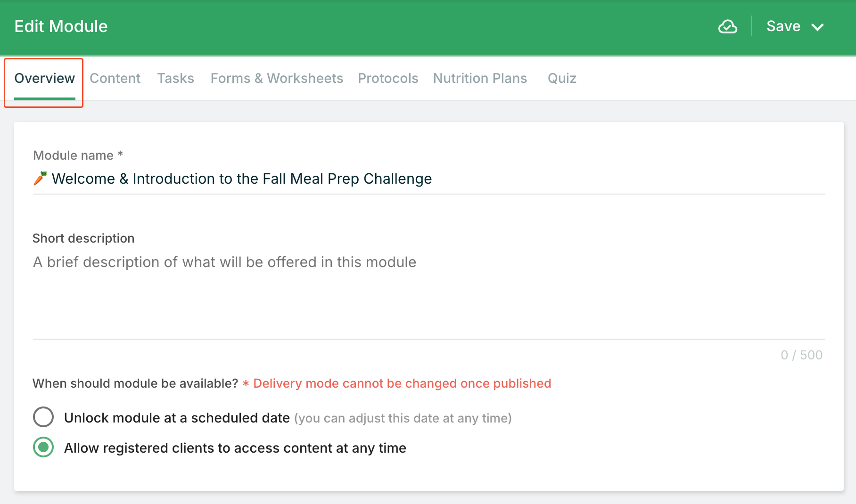Open the Nutrition Plans tab

(x=480, y=78)
